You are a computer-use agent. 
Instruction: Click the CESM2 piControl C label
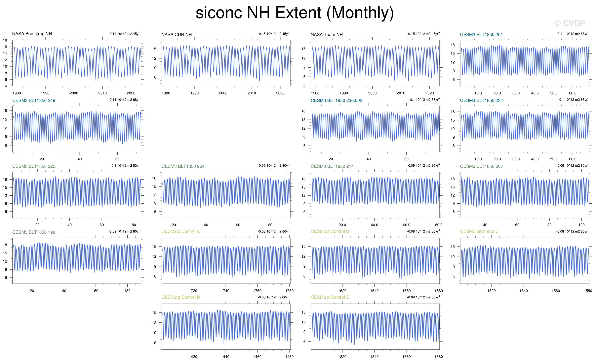click(479, 231)
